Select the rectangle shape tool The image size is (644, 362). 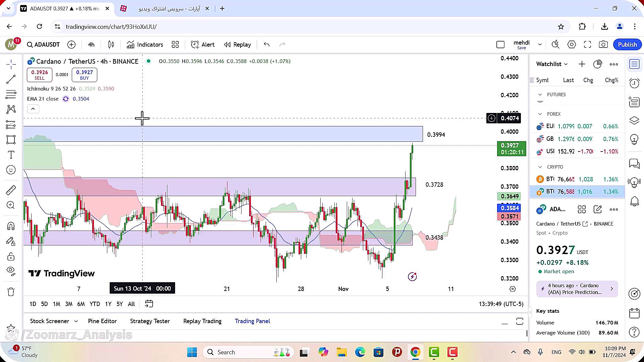[x=11, y=140]
